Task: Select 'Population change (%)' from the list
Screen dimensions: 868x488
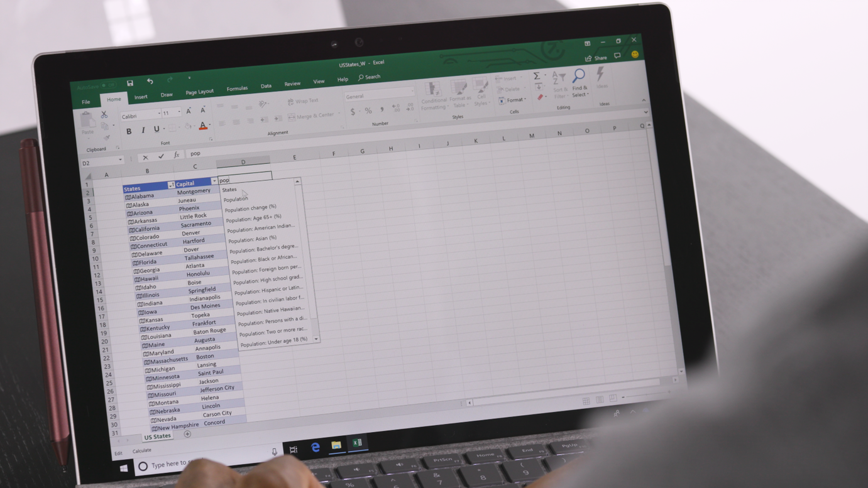Action: tap(250, 208)
